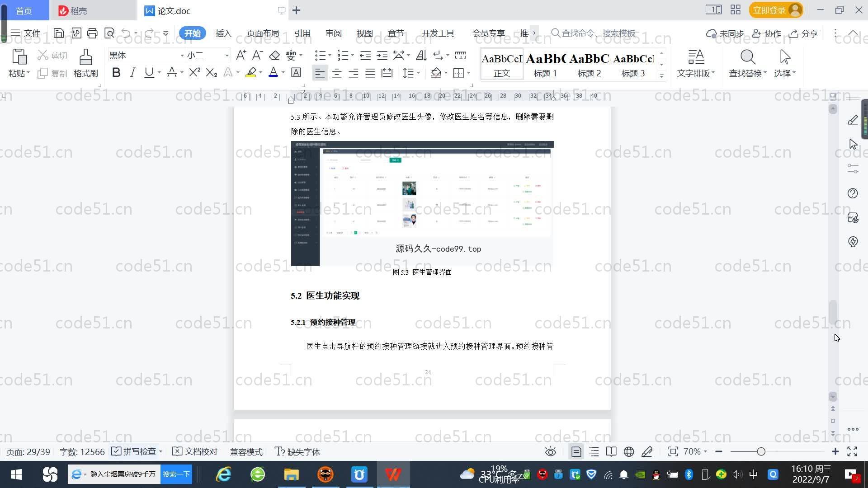This screenshot has width=868, height=488.
Task: Click the search command input box
Action: pyautogui.click(x=594, y=33)
